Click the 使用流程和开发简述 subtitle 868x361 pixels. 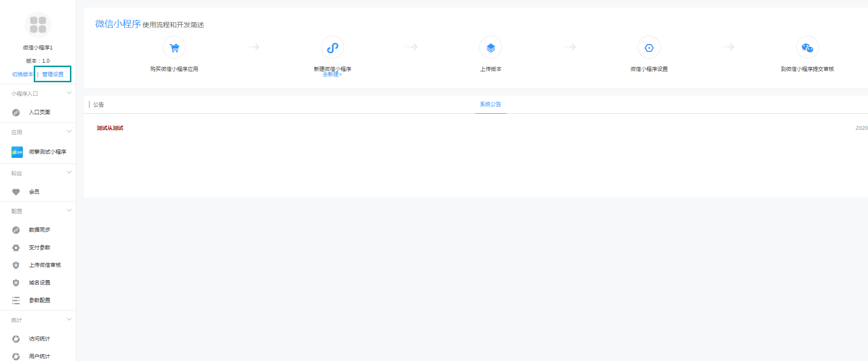(173, 25)
